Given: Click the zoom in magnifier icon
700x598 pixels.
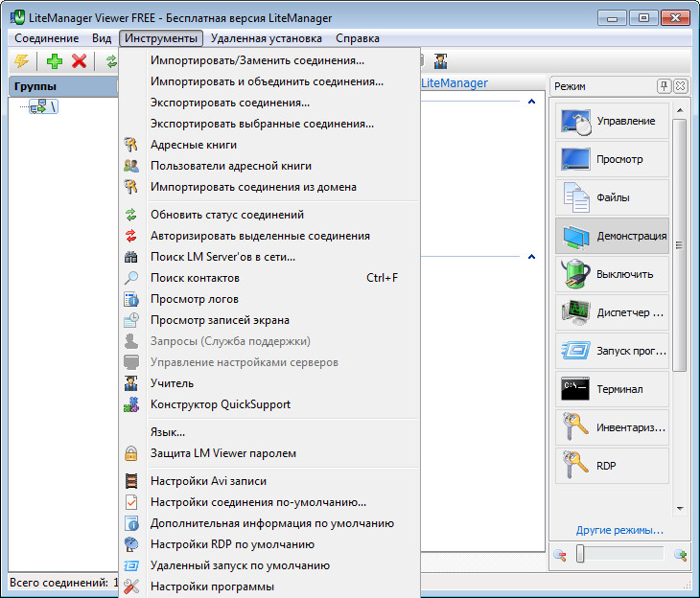Looking at the screenshot, I should click(x=681, y=555).
